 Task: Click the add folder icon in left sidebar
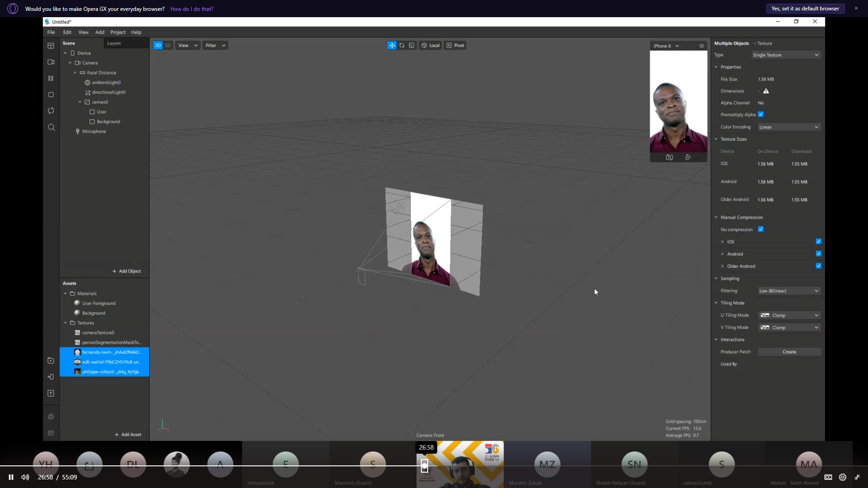click(x=51, y=361)
